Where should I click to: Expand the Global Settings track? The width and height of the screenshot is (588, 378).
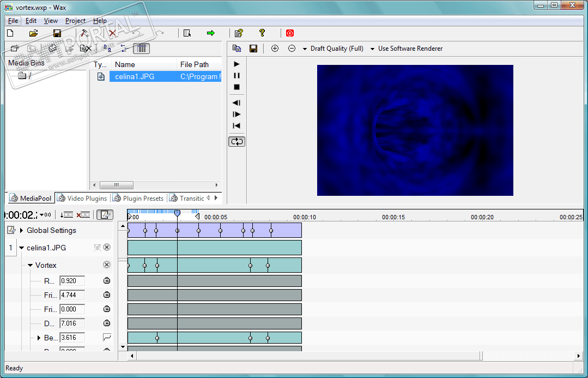(x=21, y=230)
